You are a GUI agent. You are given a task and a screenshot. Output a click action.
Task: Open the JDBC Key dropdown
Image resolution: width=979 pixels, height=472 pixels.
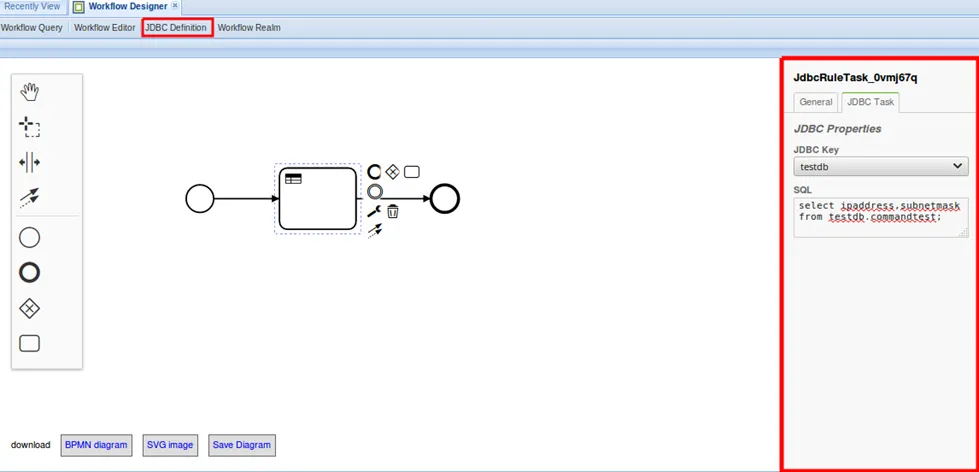click(881, 167)
